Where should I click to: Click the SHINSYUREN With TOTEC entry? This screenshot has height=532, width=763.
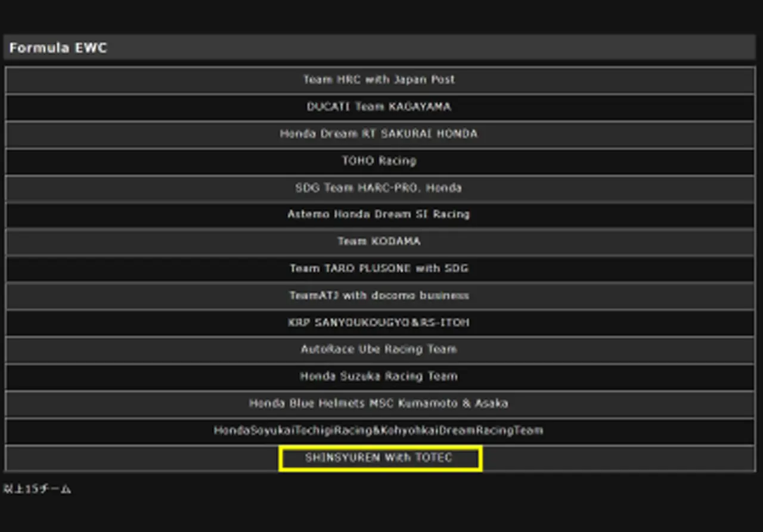[x=380, y=458]
